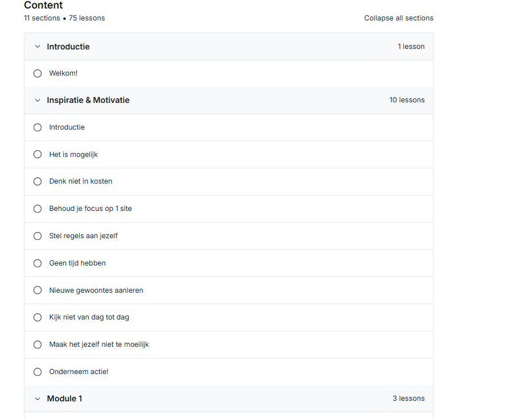
Task: Open the lesson Het is mogelijk
Action: tap(73, 155)
